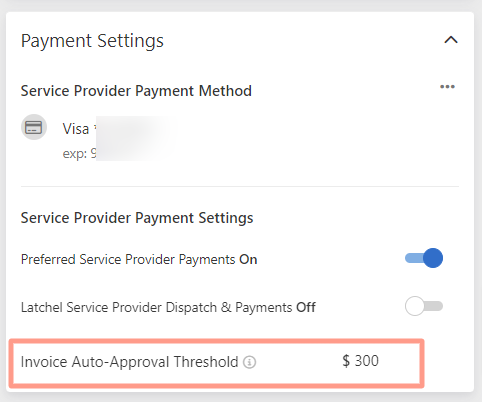The width and height of the screenshot is (482, 402).
Task: Click the Service Provider Payment Method heading
Action: coord(136,91)
